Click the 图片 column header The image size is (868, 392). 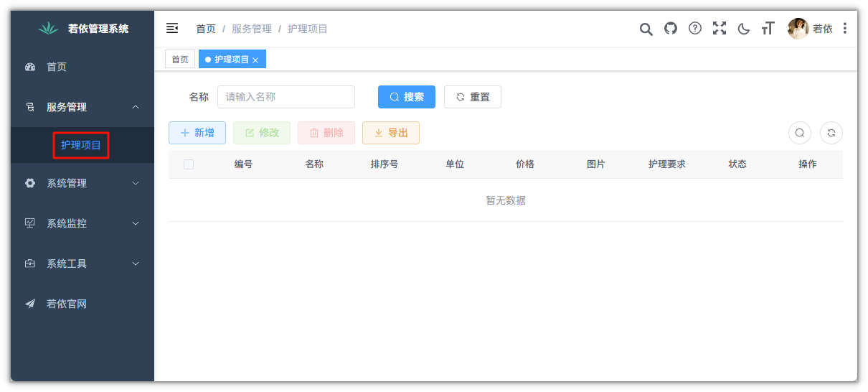click(596, 164)
